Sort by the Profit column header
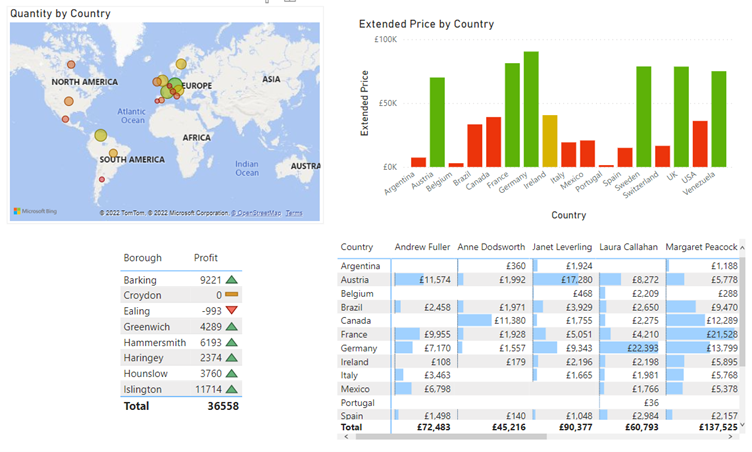This screenshot has height=452, width=752. [206, 258]
